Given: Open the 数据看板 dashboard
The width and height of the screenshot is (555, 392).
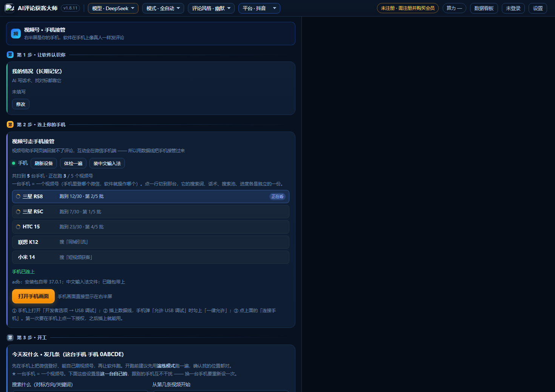Looking at the screenshot, I should (x=484, y=8).
